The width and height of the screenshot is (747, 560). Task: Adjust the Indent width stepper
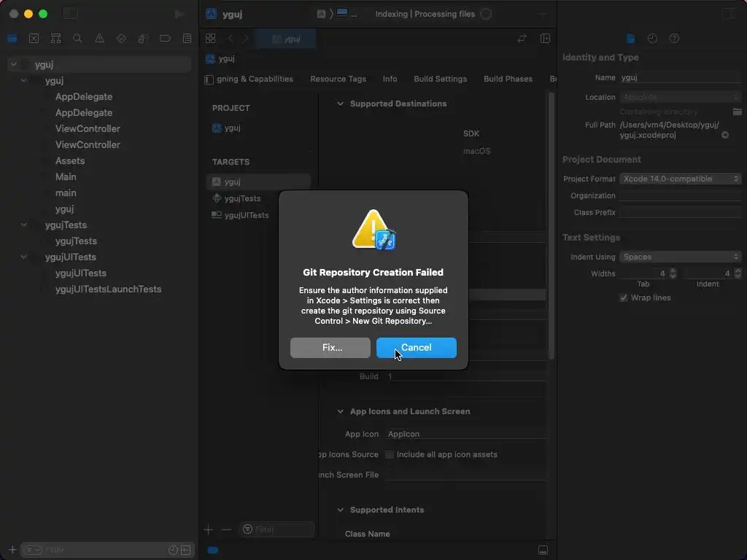(x=738, y=273)
